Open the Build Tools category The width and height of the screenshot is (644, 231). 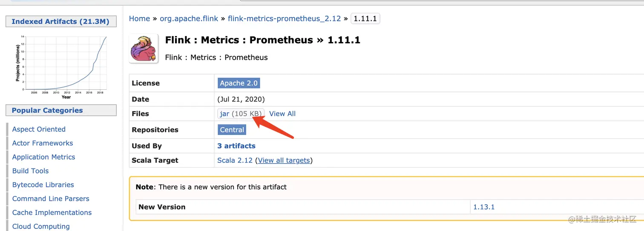(x=30, y=171)
